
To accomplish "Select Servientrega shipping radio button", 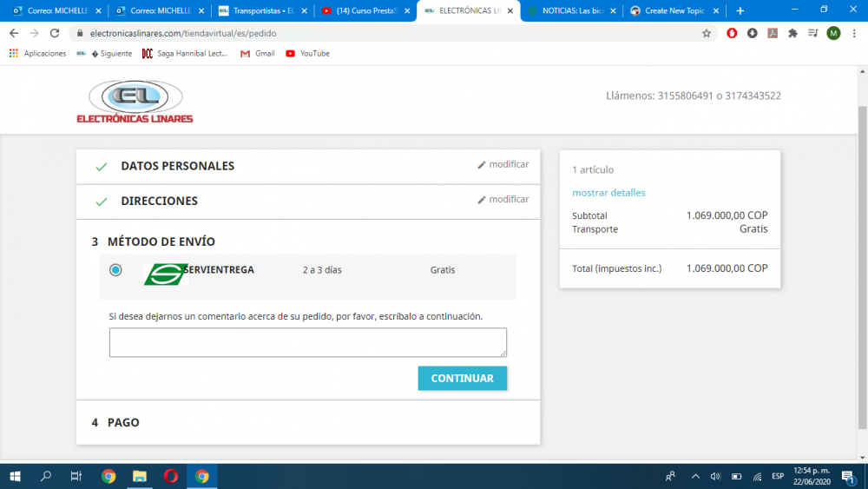I will [x=115, y=270].
